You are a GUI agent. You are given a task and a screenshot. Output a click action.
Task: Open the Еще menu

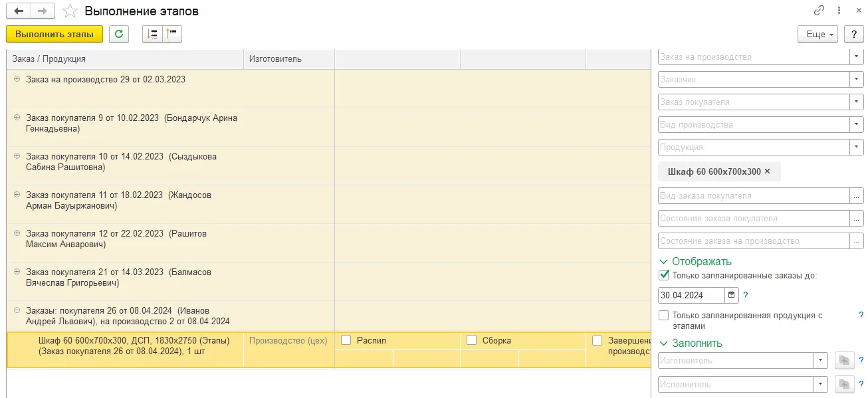tap(818, 35)
